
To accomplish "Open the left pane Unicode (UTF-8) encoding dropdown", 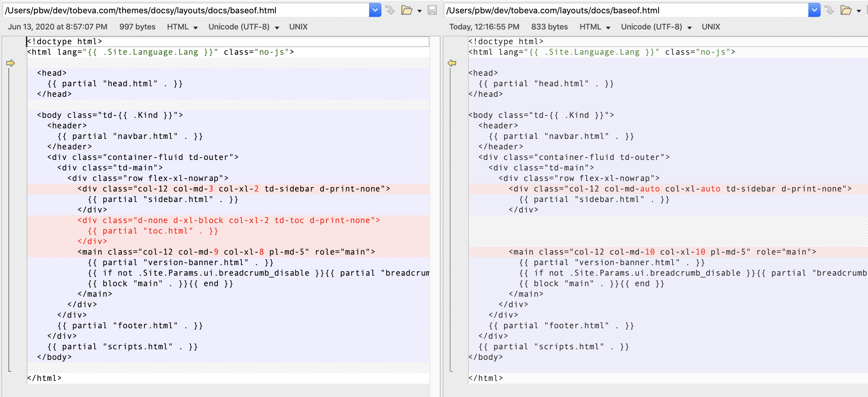I will point(244,27).
